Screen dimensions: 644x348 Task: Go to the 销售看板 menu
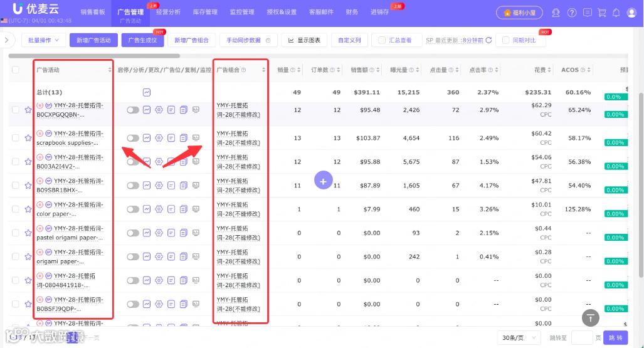93,13
